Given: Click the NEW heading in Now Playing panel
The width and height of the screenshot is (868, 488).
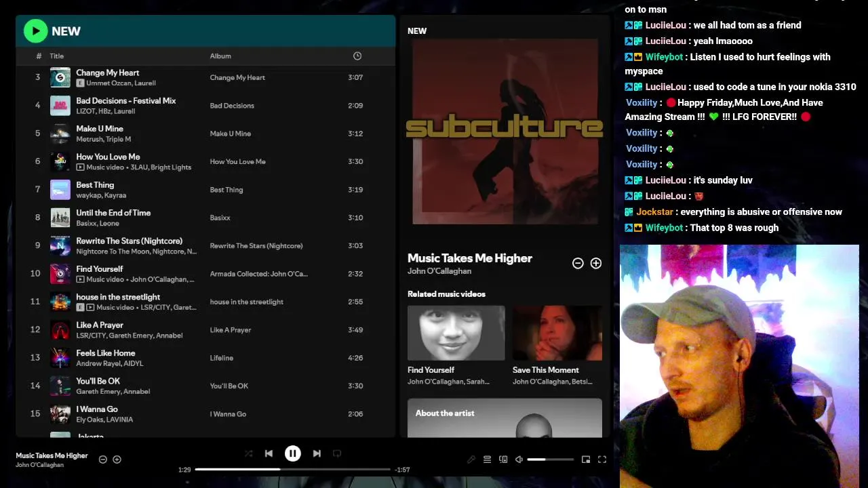Looking at the screenshot, I should pos(417,31).
